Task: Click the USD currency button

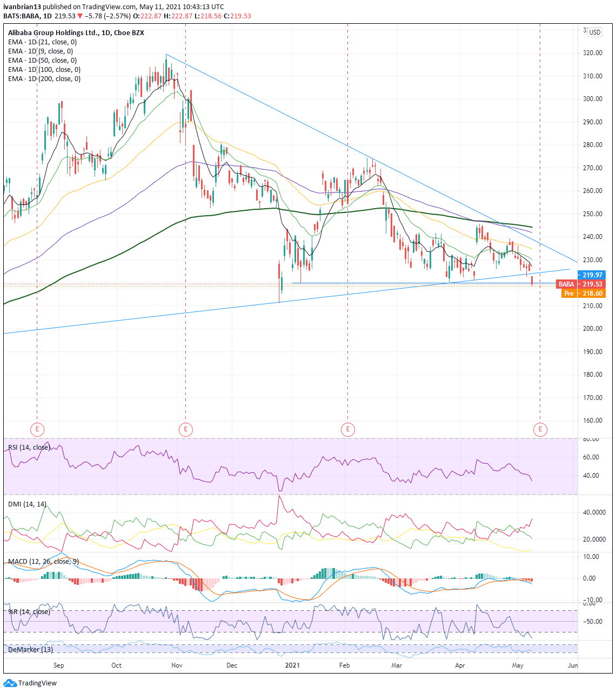Action: [x=595, y=32]
